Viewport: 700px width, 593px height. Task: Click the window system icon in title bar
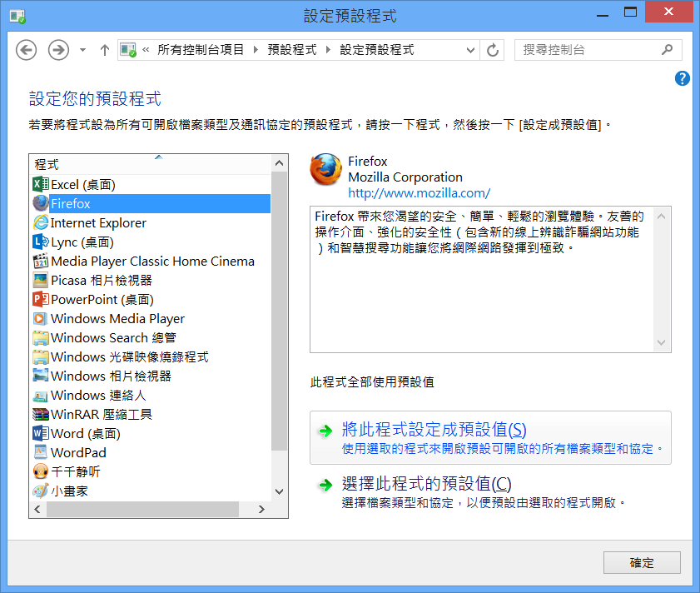click(x=17, y=17)
